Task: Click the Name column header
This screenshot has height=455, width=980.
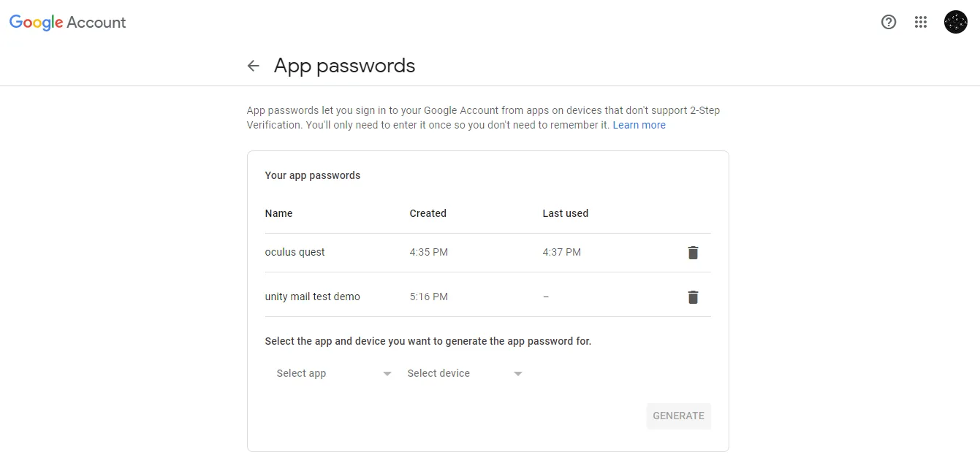Action: click(x=278, y=213)
